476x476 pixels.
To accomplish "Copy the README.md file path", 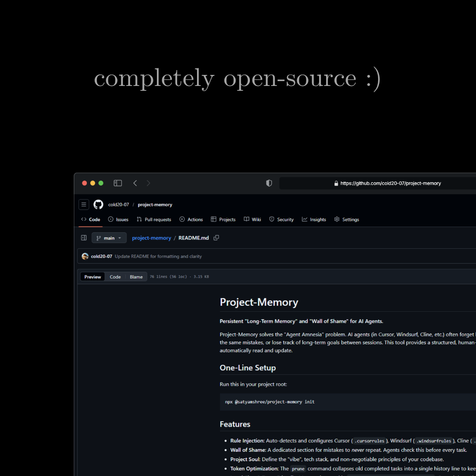I will pyautogui.click(x=216, y=238).
